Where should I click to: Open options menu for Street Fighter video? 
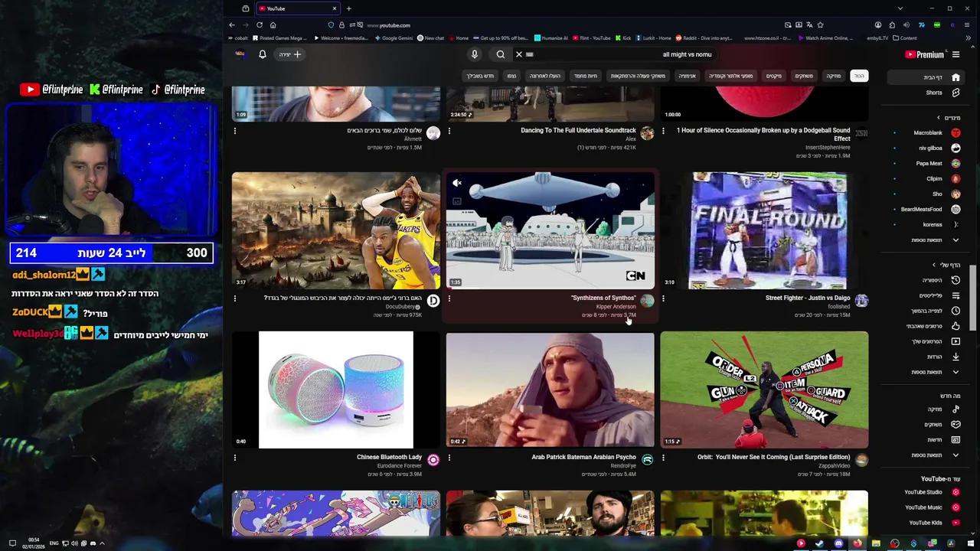point(663,298)
